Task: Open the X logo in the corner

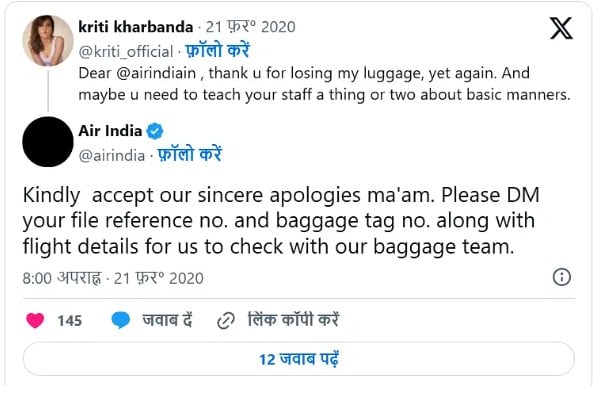Action: 561,28
